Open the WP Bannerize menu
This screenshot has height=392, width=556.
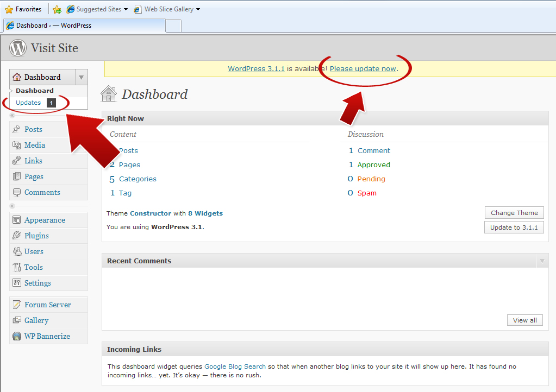coord(47,336)
